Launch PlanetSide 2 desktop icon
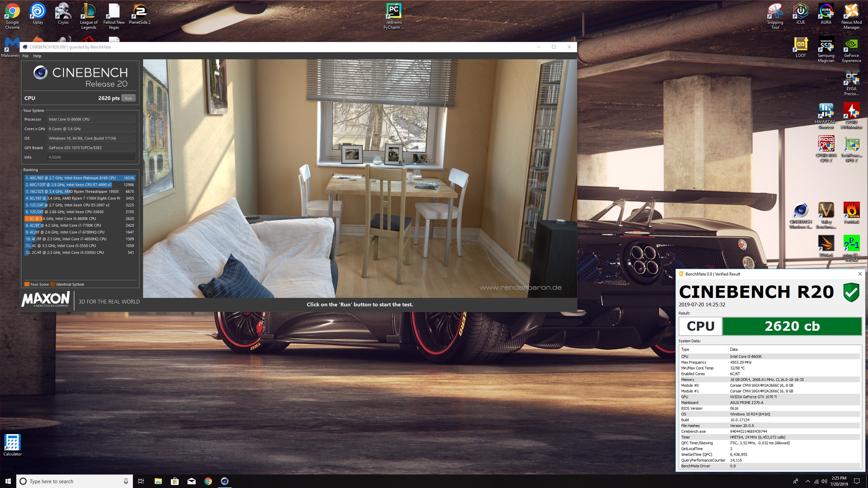Image resolution: width=868 pixels, height=488 pixels. (139, 14)
